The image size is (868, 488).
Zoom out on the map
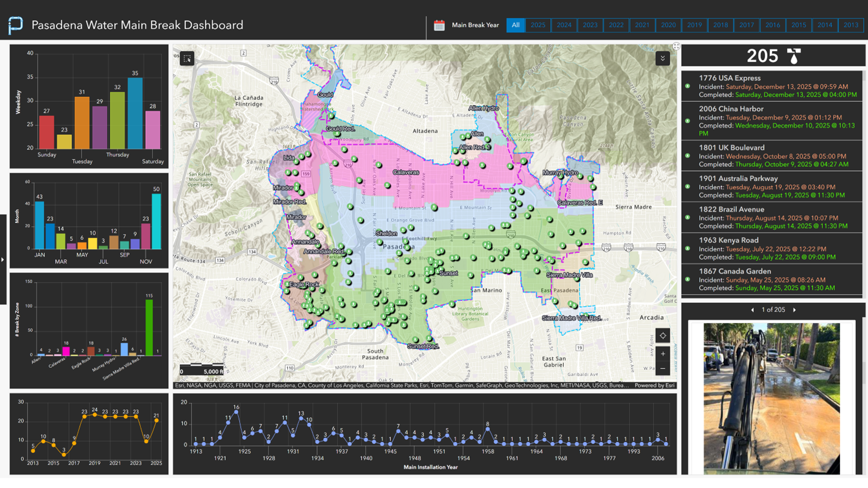pyautogui.click(x=662, y=368)
